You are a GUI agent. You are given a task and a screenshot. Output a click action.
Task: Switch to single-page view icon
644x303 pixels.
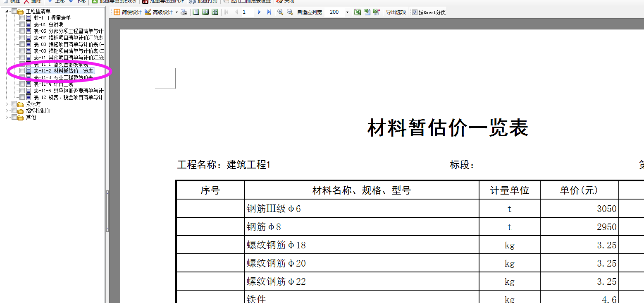click(196, 12)
